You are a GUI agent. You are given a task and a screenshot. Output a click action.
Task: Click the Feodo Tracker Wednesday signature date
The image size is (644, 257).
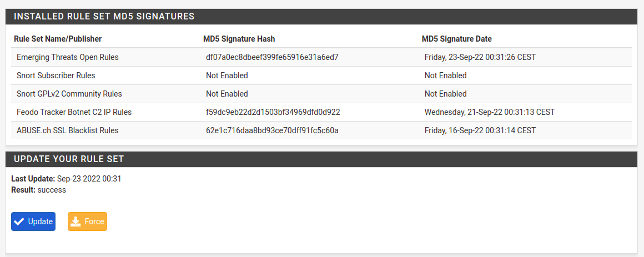[490, 112]
